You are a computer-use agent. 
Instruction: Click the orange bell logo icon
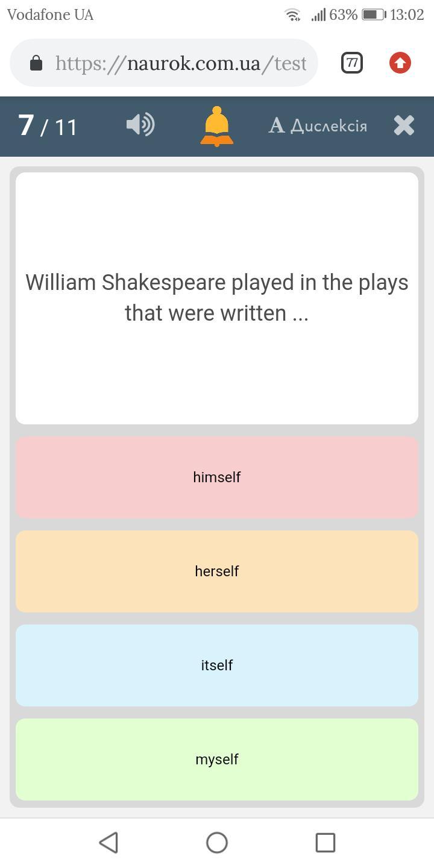pos(216,126)
